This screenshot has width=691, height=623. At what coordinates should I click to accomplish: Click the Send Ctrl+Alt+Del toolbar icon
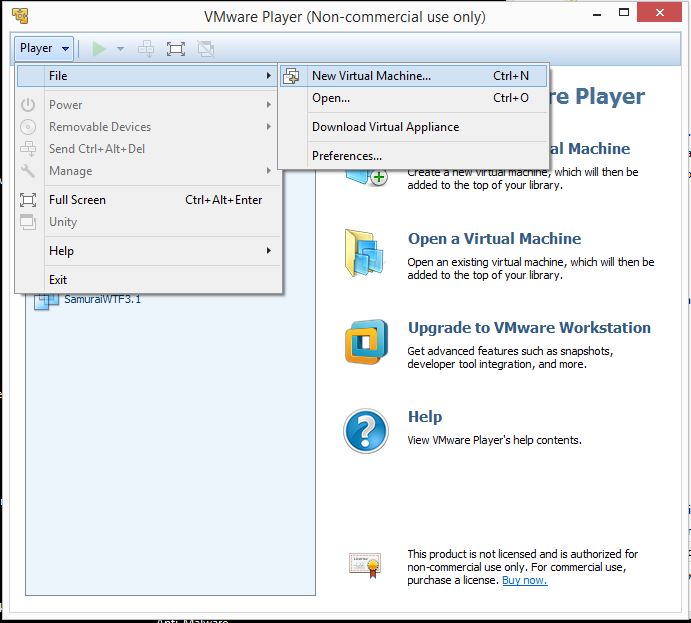click(146, 49)
